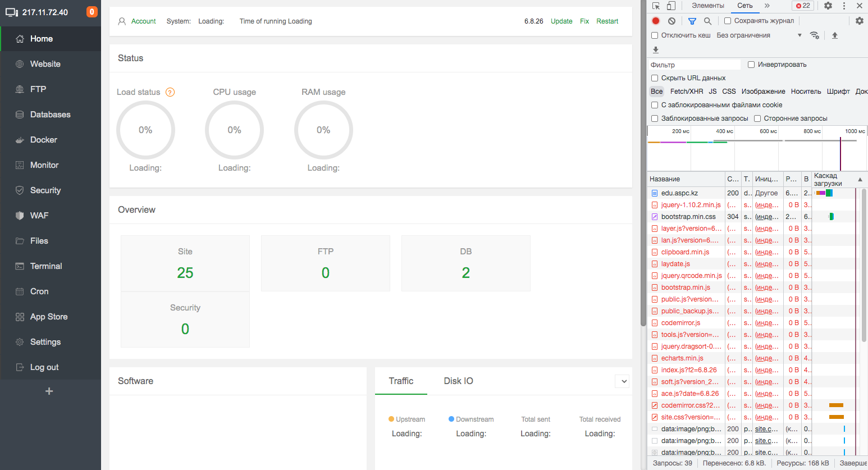Viewport: 868px width, 470px height.
Task: Open the 'Без ограничения' throttling dropdown
Action: pyautogui.click(x=759, y=35)
